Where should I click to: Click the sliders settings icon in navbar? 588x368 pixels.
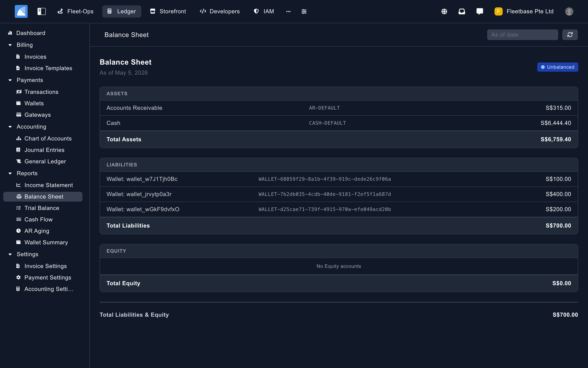[304, 11]
